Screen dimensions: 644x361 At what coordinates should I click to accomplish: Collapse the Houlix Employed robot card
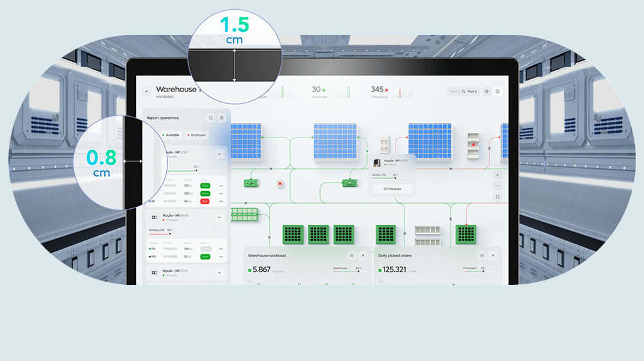point(219,218)
